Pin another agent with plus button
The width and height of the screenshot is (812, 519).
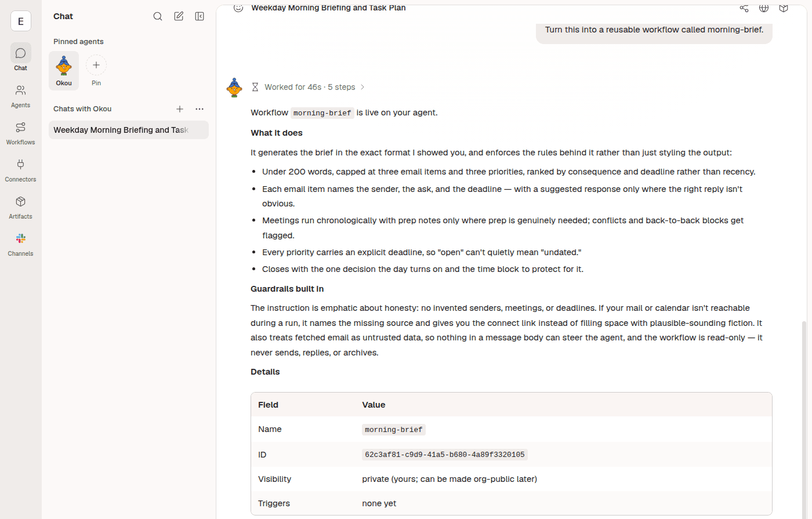tap(96, 65)
